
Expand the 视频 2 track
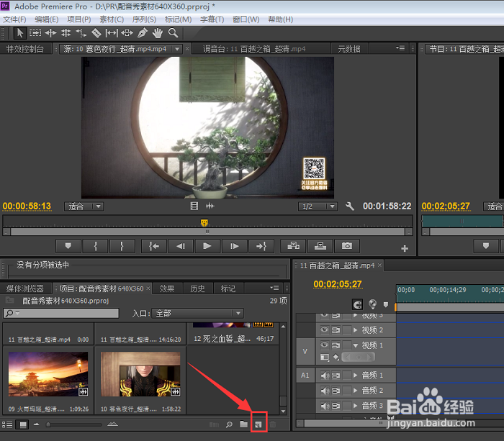coord(355,330)
